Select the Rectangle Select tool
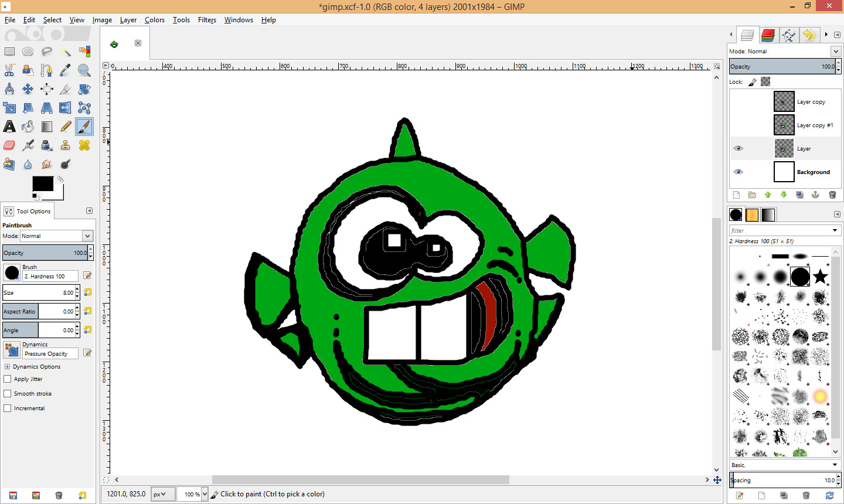Viewport: 844px width, 504px height. point(9,51)
